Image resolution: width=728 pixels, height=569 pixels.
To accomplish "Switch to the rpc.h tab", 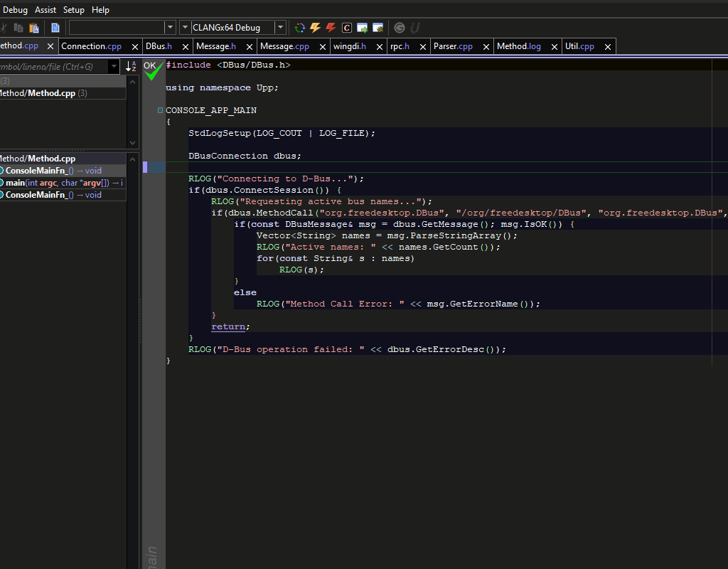I will point(400,46).
